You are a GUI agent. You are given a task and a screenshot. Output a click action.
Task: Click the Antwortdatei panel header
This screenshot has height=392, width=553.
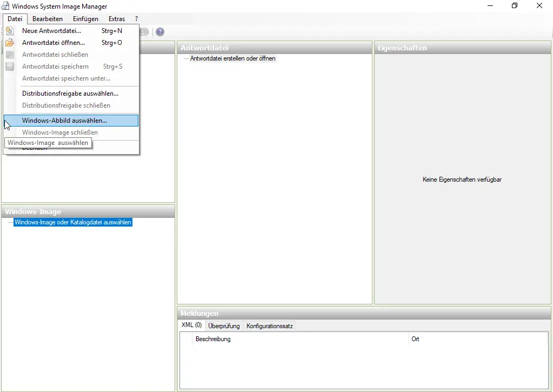275,48
